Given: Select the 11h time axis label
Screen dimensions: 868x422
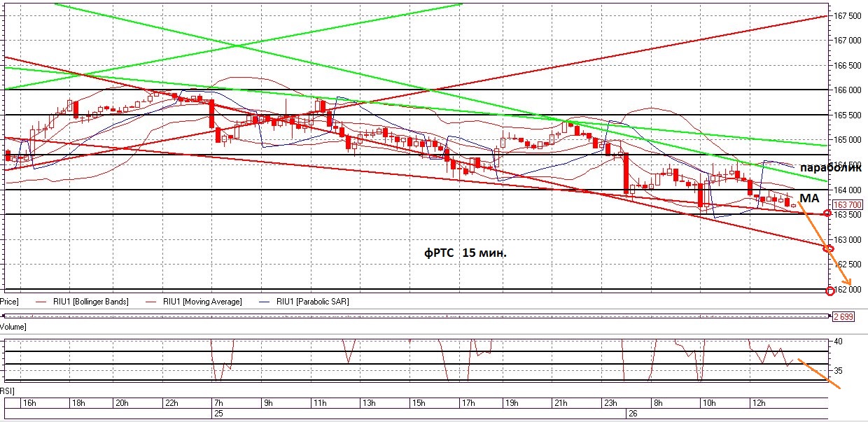Looking at the screenshot, I should [318, 403].
